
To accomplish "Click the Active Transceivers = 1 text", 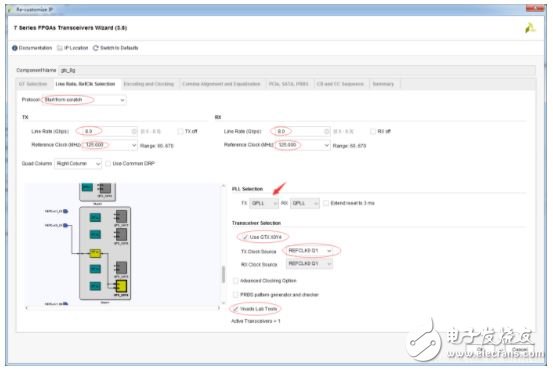I will (256, 321).
